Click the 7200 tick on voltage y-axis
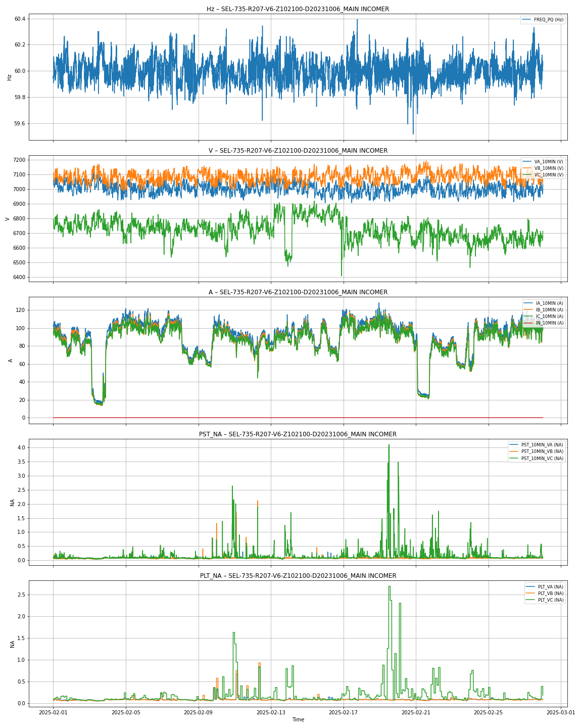582x728 pixels. tap(19, 160)
